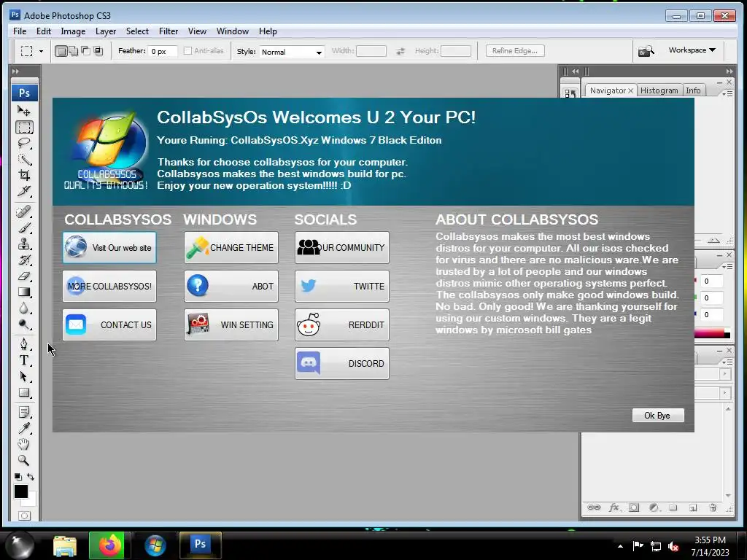This screenshot has width=747, height=560.
Task: Switch to the Info tab
Action: point(693,90)
